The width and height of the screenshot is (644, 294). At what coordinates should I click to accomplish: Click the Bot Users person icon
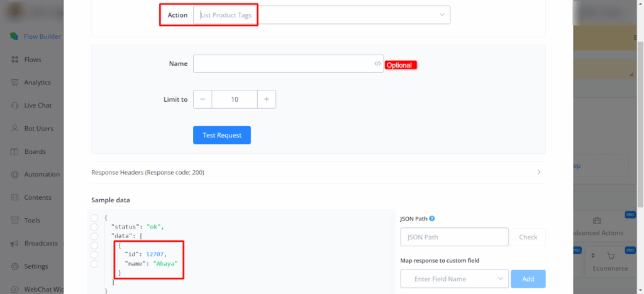14,128
